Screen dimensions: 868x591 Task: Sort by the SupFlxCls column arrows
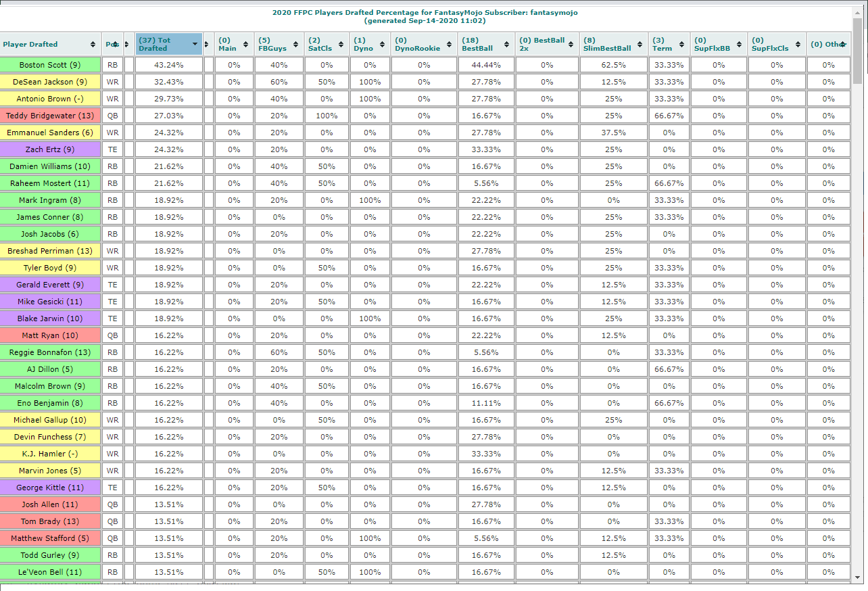click(798, 45)
